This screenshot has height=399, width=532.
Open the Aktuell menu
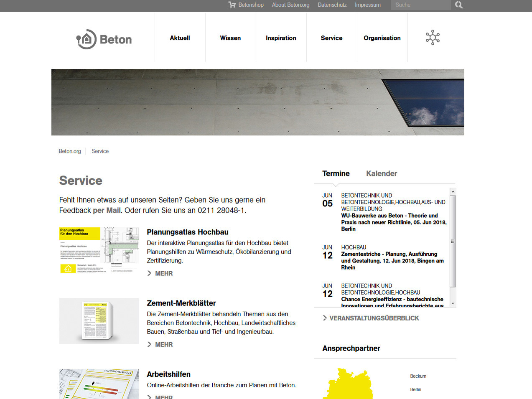pyautogui.click(x=180, y=38)
